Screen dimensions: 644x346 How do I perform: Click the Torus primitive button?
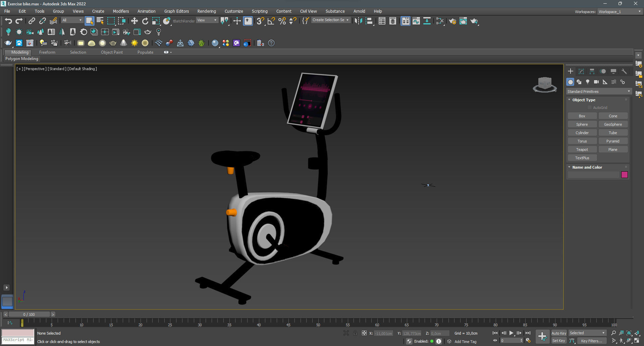(582, 141)
